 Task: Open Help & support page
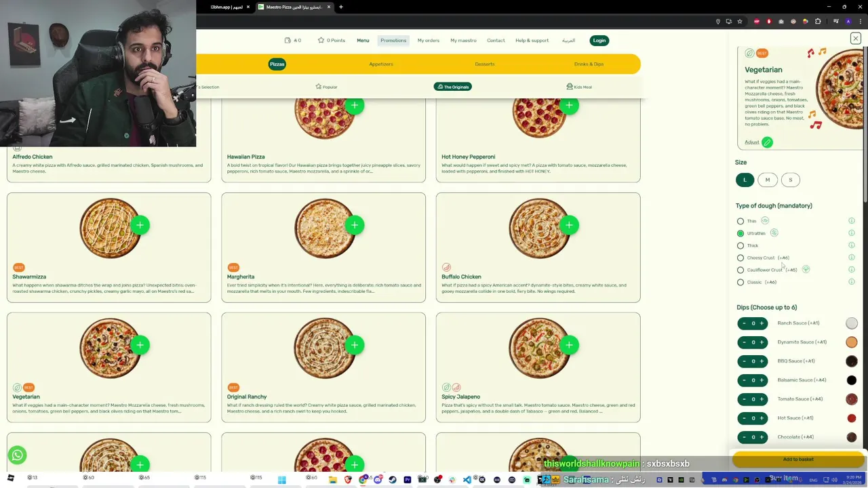(x=532, y=41)
